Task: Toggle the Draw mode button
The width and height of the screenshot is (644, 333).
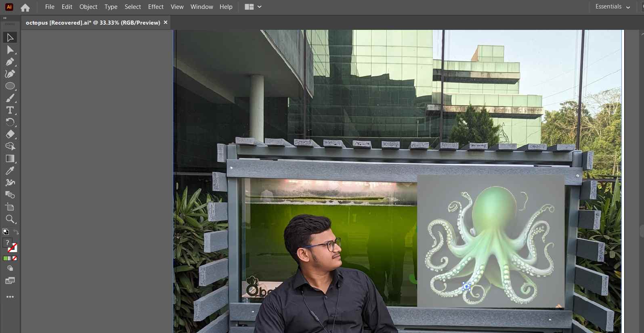Action: (x=10, y=268)
